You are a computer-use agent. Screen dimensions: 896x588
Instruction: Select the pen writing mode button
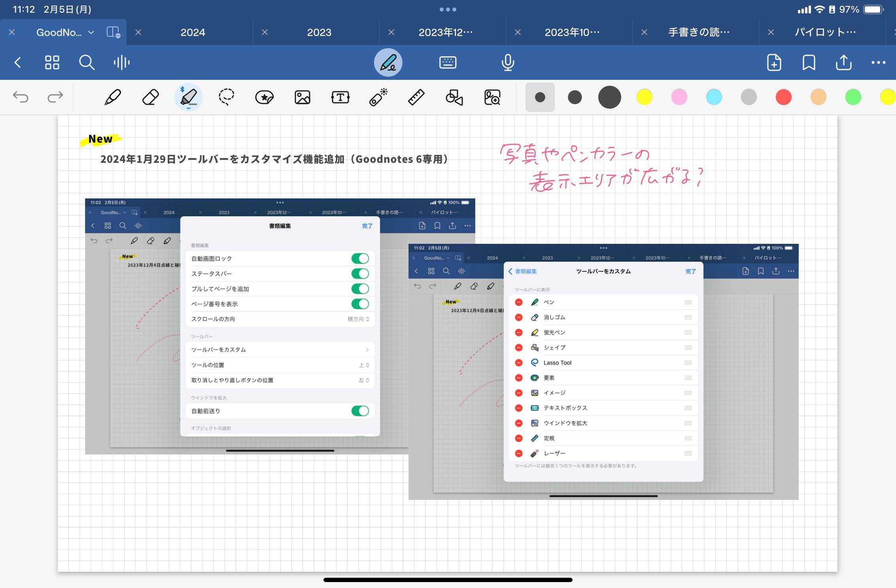[388, 62]
